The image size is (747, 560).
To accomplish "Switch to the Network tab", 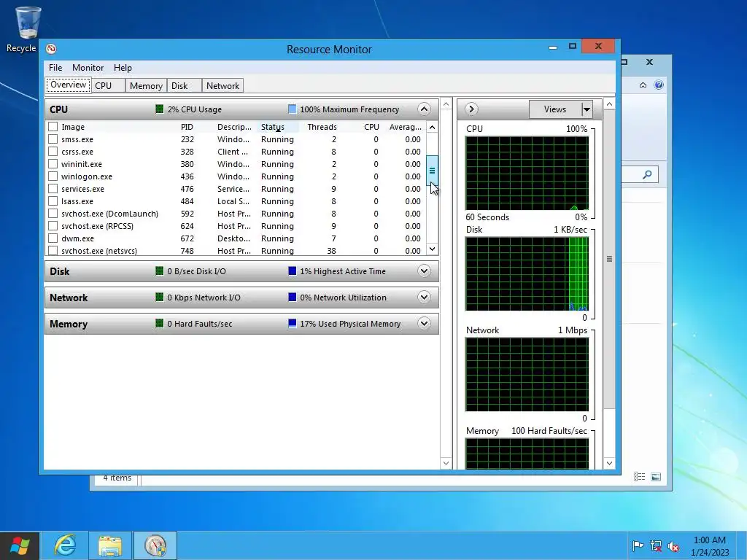I will (x=222, y=86).
